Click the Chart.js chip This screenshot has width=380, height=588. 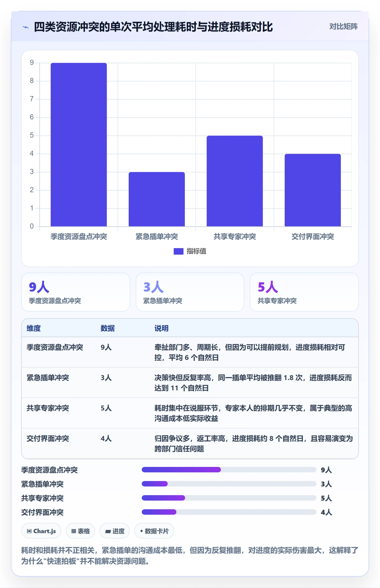click(41, 531)
